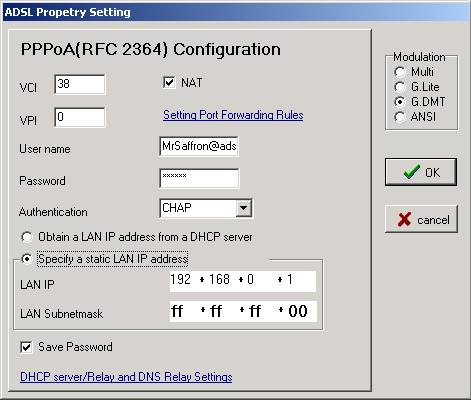The image size is (471, 400).
Task: Click the LAN Subnetmask last octet 00
Action: [x=298, y=311]
